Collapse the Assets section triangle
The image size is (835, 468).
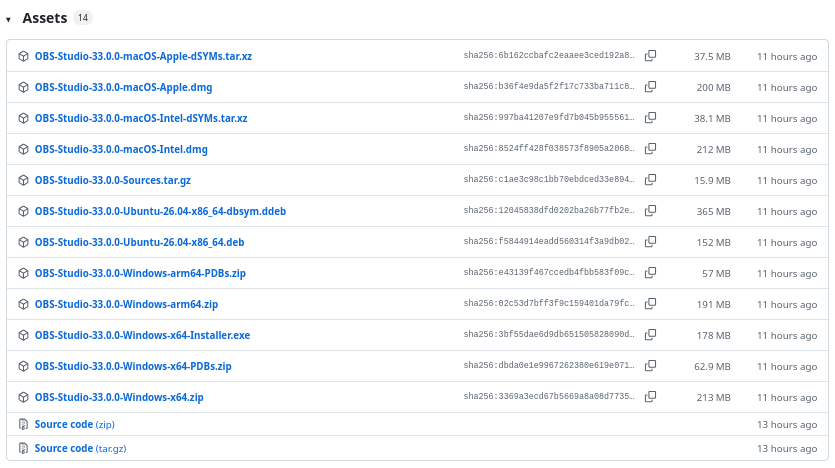pyautogui.click(x=9, y=20)
